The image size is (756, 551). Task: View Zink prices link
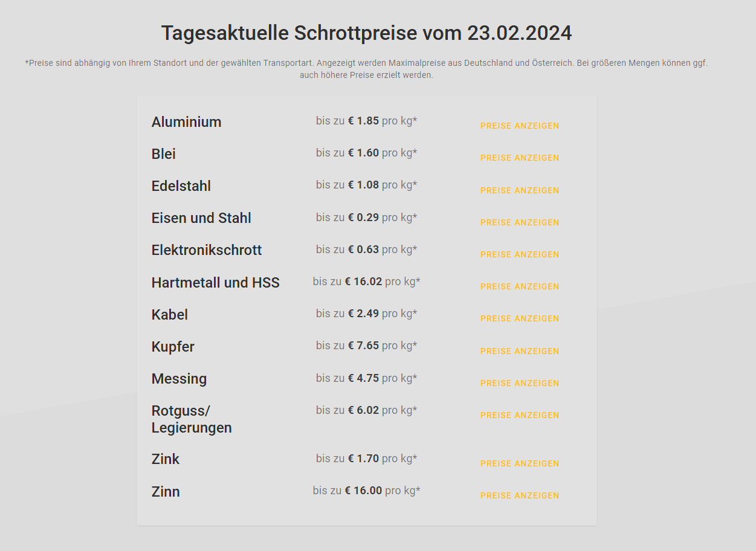(x=520, y=463)
